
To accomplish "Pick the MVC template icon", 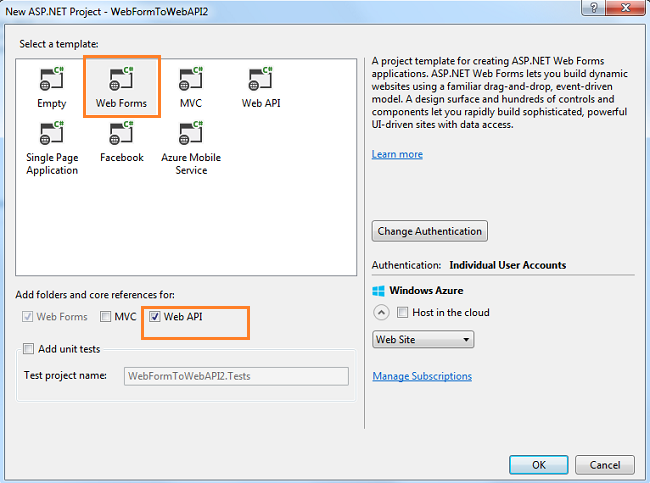I will [x=190, y=80].
